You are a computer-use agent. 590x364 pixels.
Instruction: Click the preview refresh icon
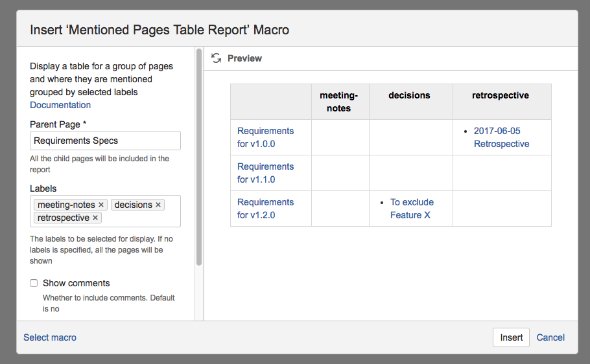click(x=217, y=58)
